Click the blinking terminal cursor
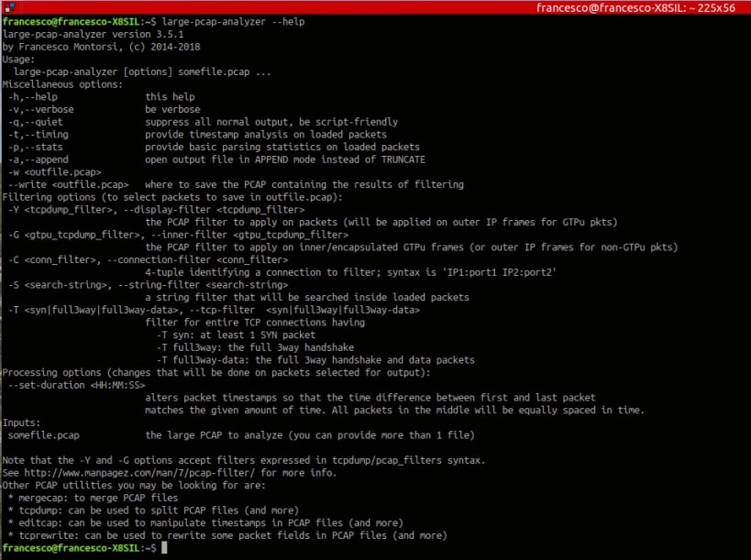 (165, 547)
